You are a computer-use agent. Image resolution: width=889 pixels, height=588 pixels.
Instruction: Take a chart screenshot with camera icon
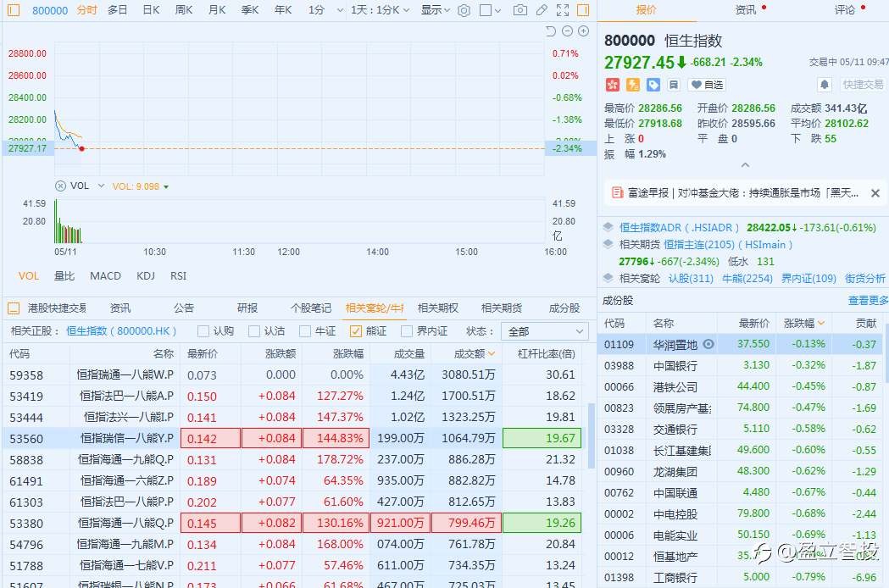tap(520, 10)
